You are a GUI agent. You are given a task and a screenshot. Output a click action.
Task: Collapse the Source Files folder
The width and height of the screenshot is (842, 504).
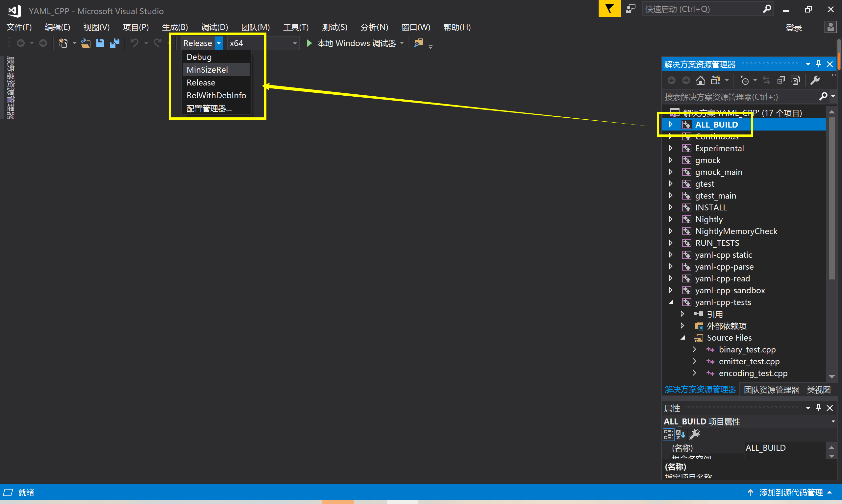(x=683, y=338)
